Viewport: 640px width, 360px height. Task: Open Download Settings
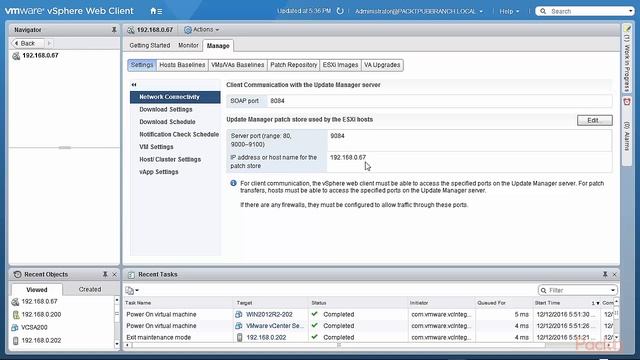click(166, 109)
